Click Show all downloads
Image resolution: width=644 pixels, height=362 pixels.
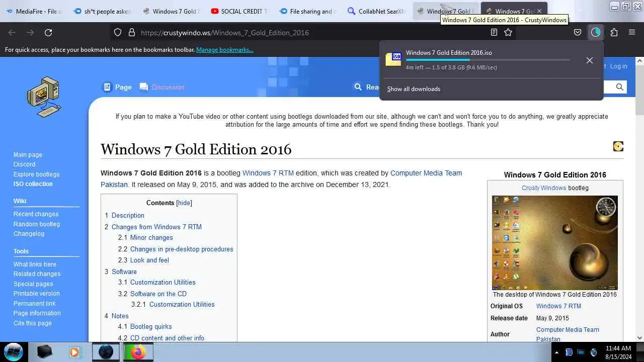click(414, 89)
